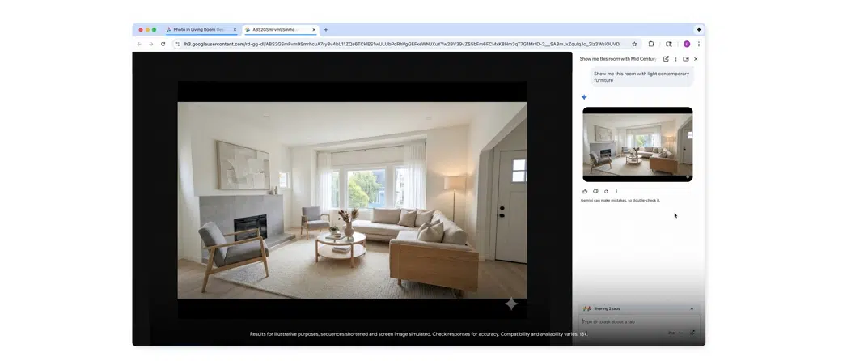Click the Gemini sparkle icon in tab bar
This screenshot has height=361, width=868.
pos(699,30)
